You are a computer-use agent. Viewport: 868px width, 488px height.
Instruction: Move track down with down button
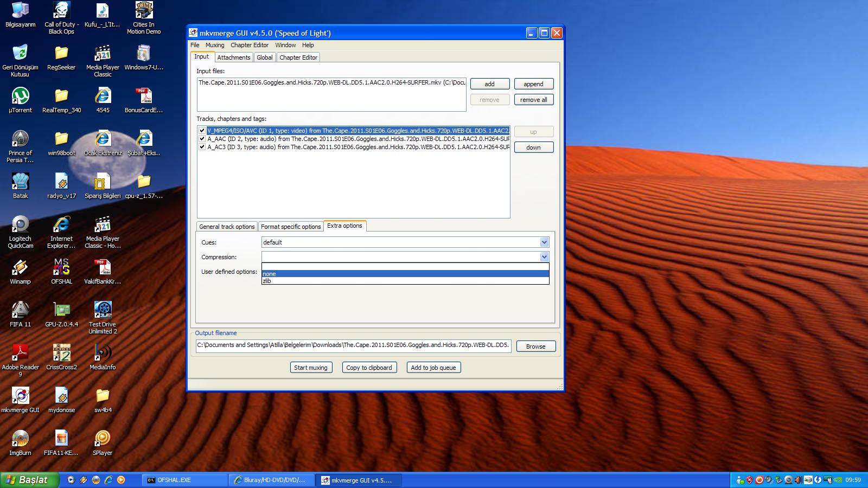click(x=534, y=147)
